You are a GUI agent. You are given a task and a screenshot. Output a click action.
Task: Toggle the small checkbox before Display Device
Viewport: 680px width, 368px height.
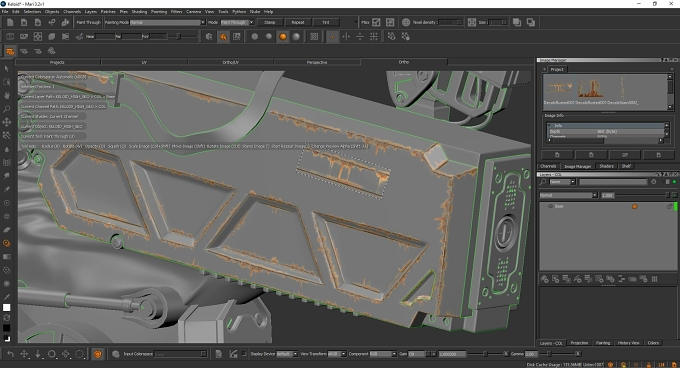(244, 354)
